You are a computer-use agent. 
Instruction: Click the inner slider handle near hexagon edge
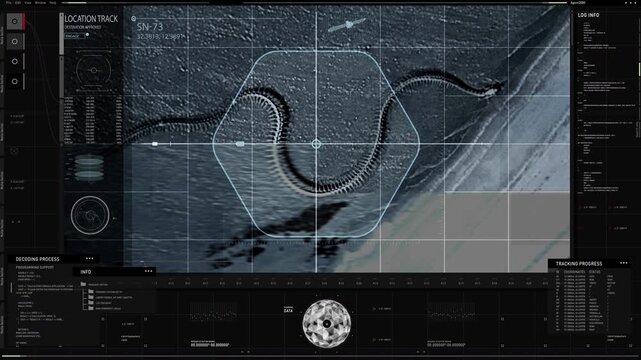click(240, 144)
